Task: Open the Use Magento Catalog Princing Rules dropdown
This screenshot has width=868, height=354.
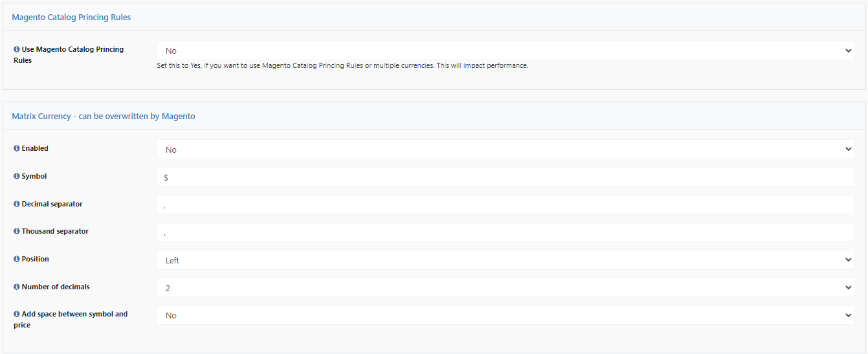Action: tap(506, 50)
